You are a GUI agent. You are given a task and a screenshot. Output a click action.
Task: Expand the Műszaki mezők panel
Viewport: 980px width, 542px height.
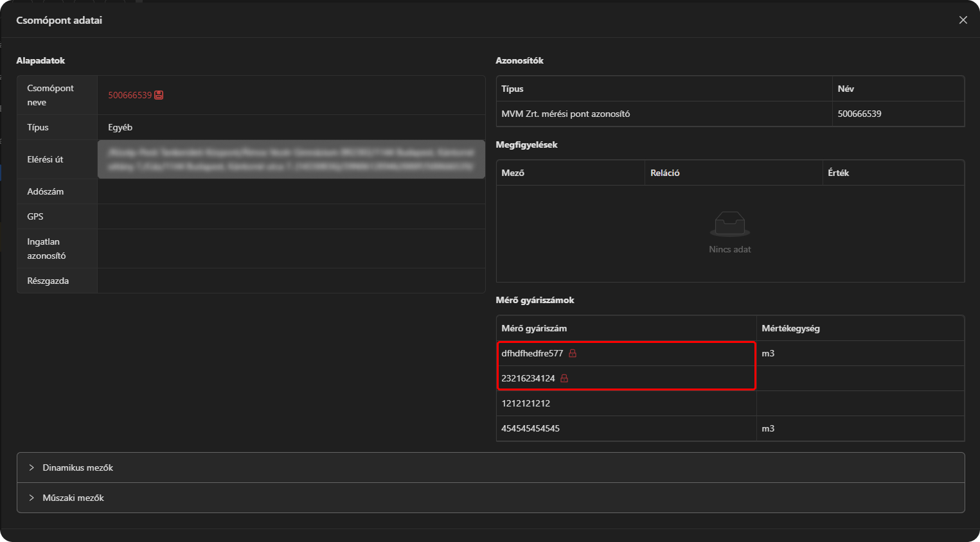[73, 498]
